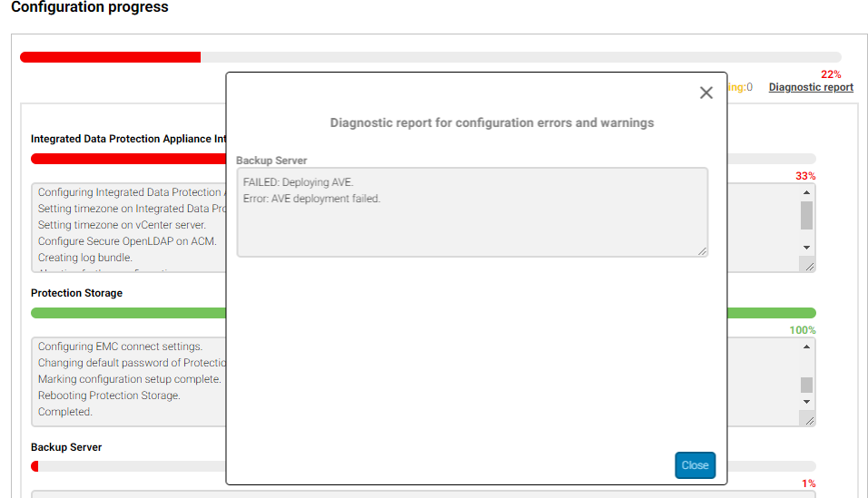Viewport: 868px width, 498px height.
Task: Click scroll up arrow in Protection Storage log
Action: [806, 347]
